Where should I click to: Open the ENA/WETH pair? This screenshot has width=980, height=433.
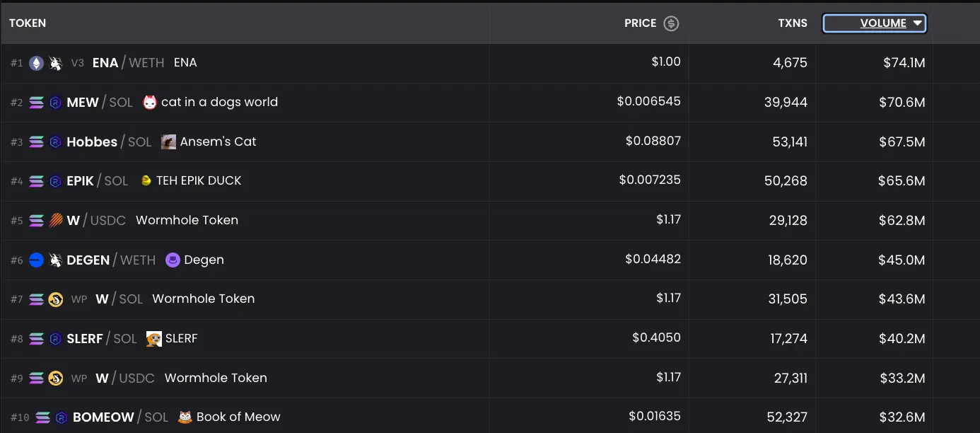(126, 63)
